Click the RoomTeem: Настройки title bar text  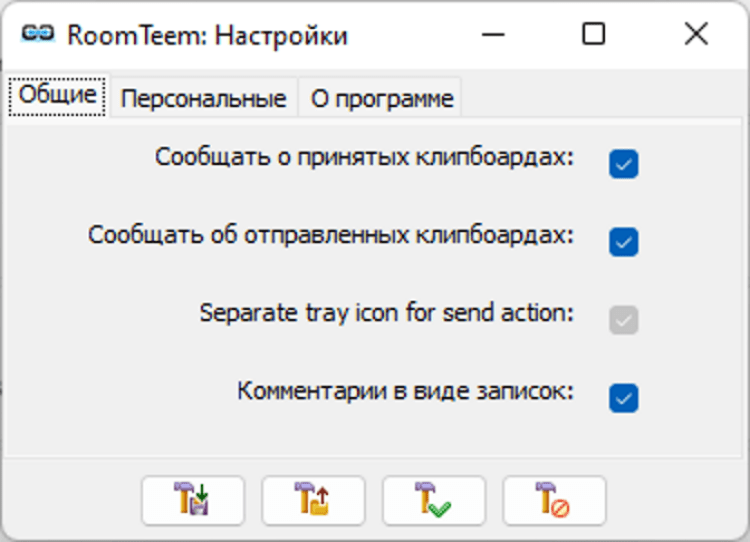tap(207, 35)
